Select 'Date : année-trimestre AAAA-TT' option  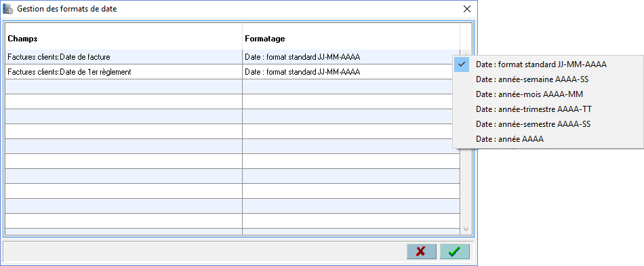548,109
